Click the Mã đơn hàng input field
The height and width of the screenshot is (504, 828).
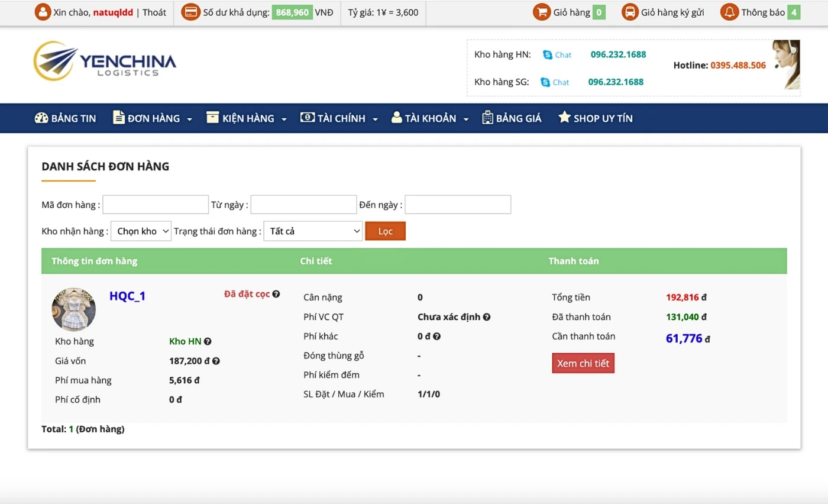pyautogui.click(x=156, y=205)
